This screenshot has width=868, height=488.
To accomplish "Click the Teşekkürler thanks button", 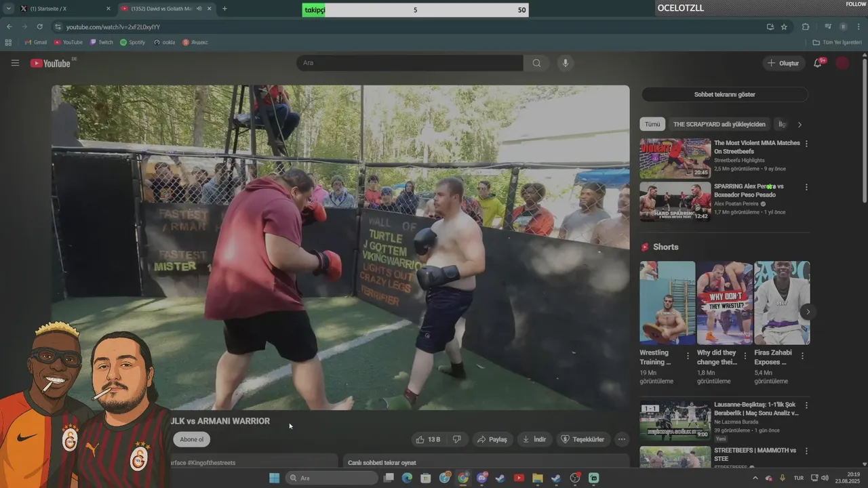I will coord(583,439).
